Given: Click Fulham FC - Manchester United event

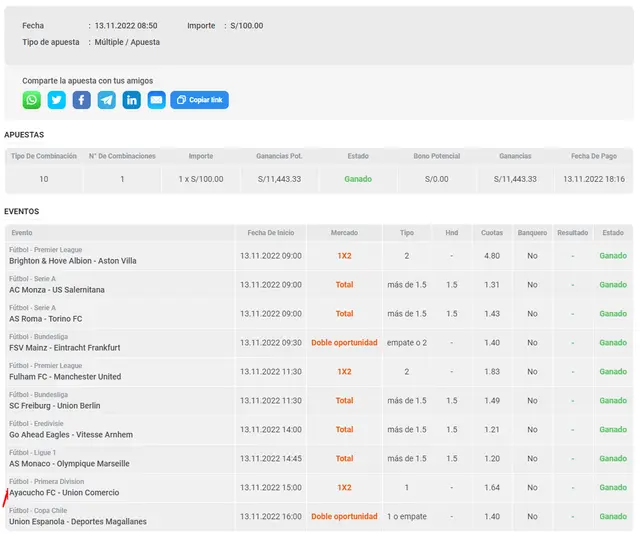Looking at the screenshot, I should (65, 377).
